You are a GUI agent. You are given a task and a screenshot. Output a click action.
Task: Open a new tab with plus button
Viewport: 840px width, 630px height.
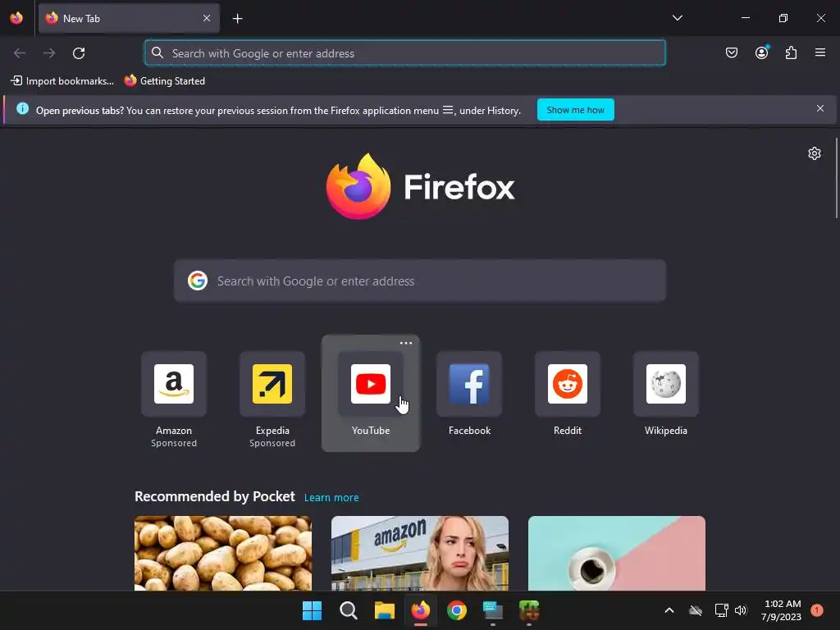click(237, 19)
